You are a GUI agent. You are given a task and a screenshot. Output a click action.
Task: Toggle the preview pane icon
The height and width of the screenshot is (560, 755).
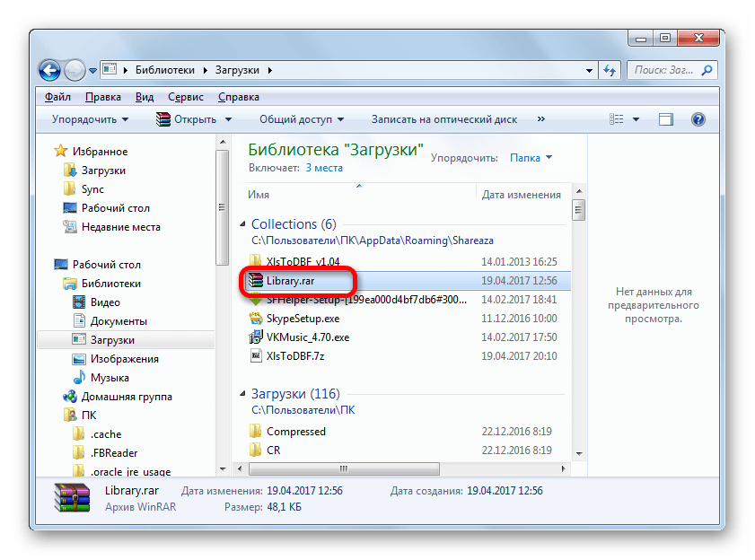(666, 119)
